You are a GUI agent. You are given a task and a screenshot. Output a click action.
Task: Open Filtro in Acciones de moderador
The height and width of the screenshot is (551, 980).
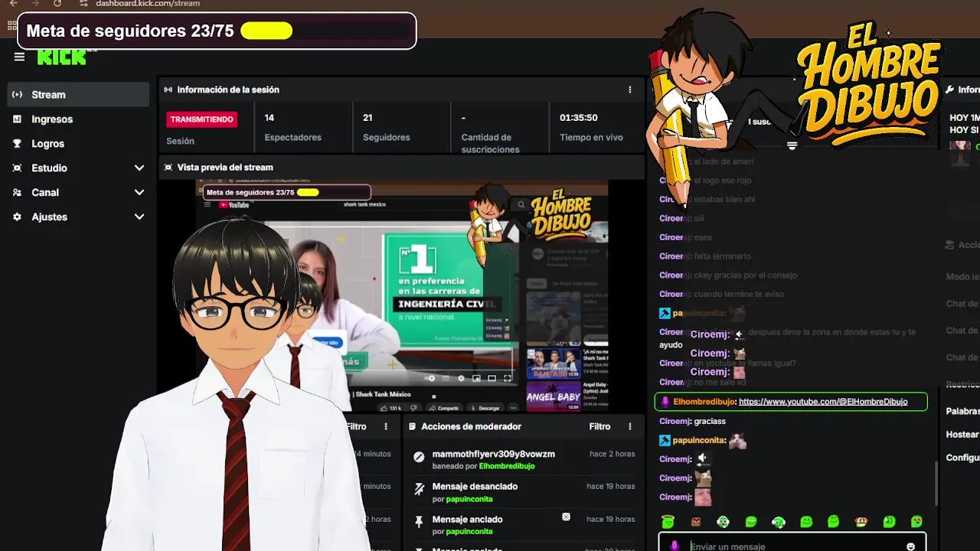[599, 426]
